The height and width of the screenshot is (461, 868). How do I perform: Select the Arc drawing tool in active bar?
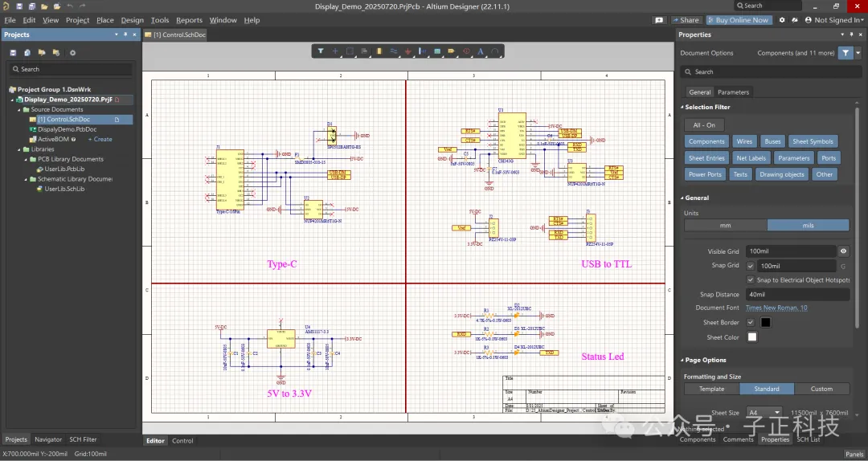tap(495, 51)
